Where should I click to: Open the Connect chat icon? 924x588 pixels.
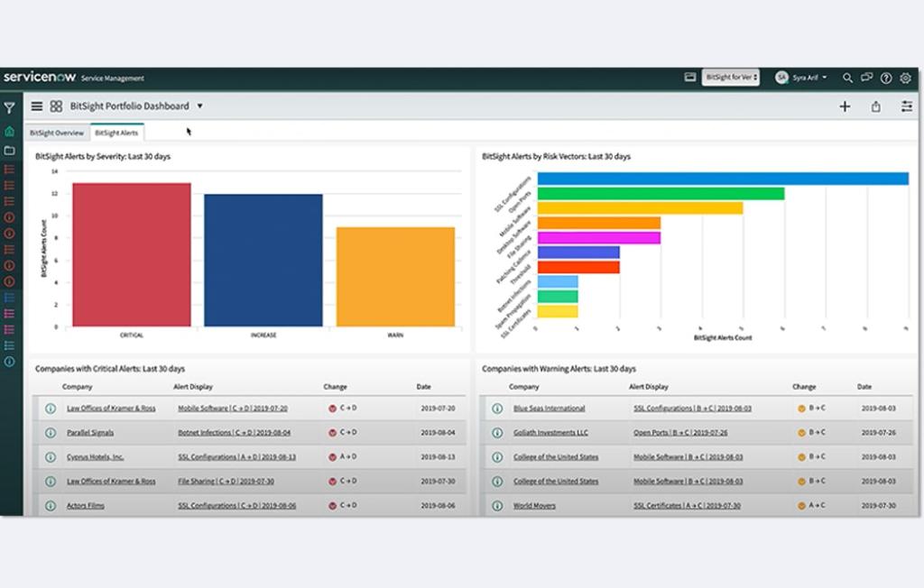(x=867, y=78)
